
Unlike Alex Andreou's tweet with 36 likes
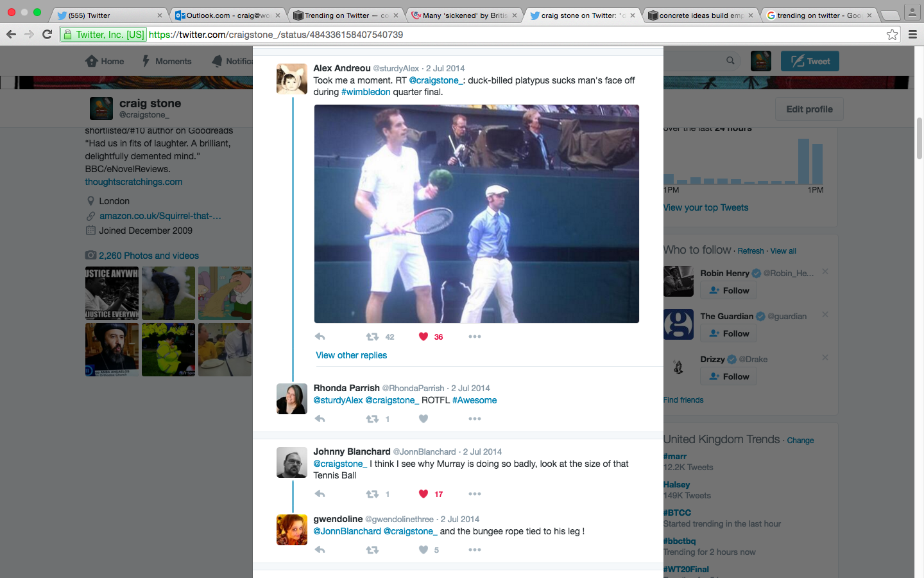point(424,337)
